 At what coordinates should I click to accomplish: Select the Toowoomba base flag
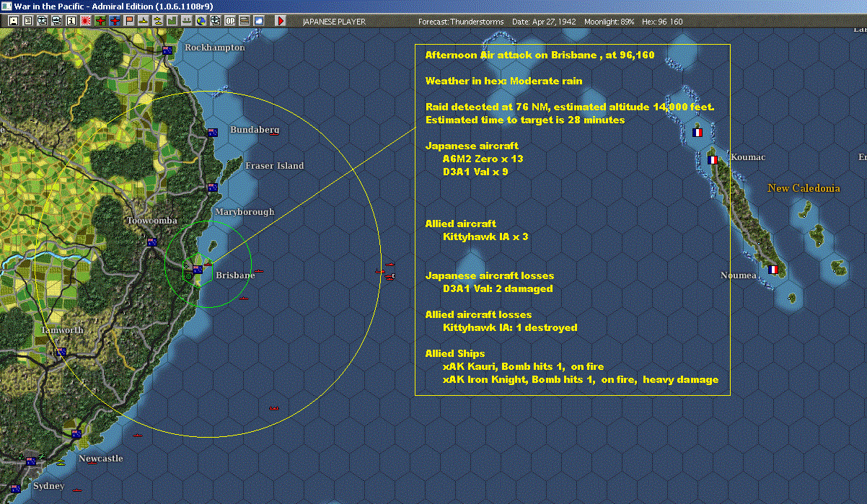tap(152, 242)
